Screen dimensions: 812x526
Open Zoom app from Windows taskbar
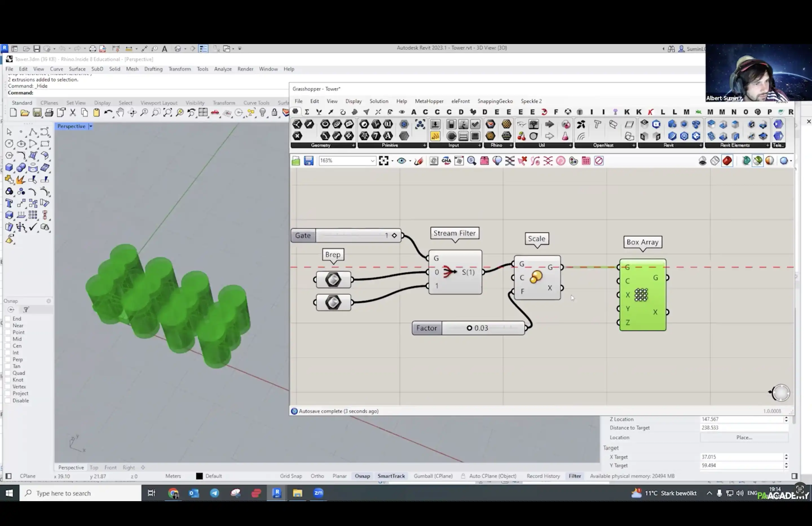pos(318,493)
